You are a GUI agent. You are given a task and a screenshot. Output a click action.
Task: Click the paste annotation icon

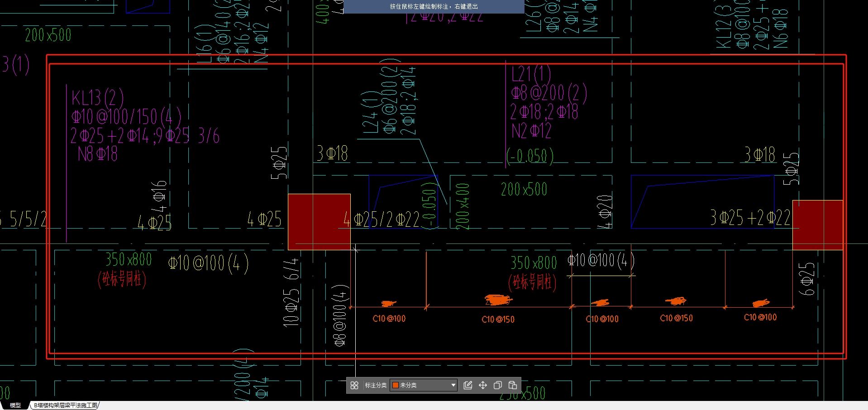click(x=513, y=385)
